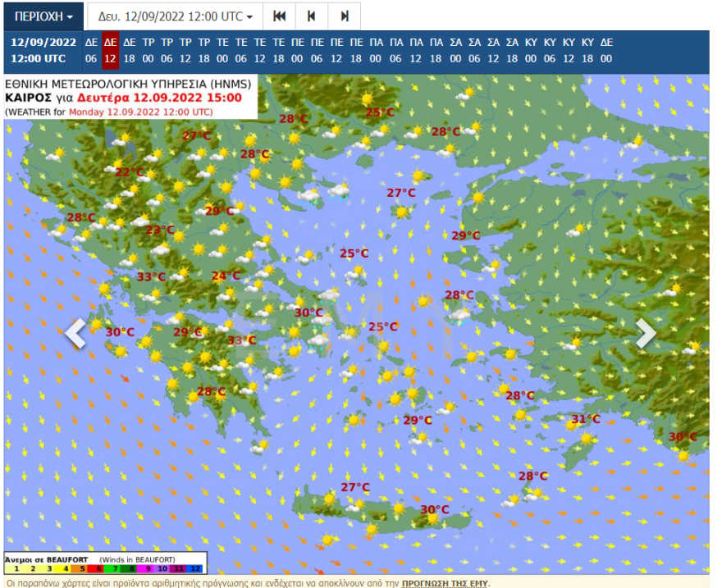Expand the date selector Δευ. 12/09/2022 12:00 UTC
722x588 pixels.
[x=175, y=16]
